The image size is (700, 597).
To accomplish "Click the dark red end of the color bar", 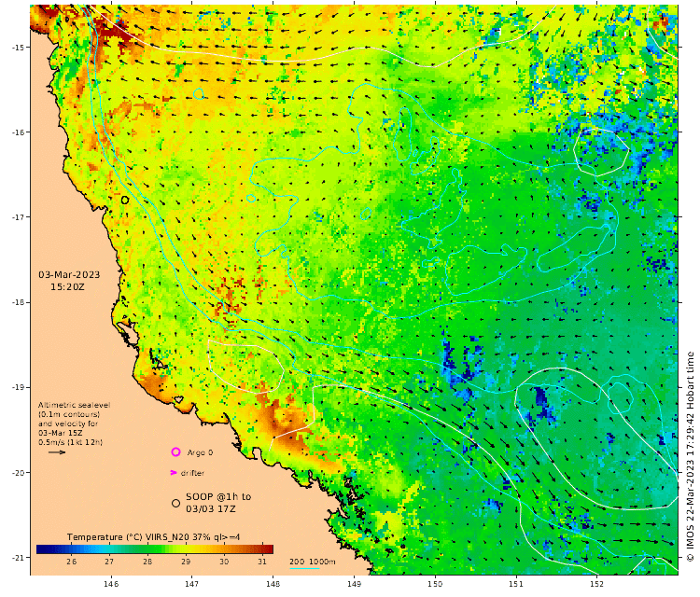I will pyautogui.click(x=268, y=548).
